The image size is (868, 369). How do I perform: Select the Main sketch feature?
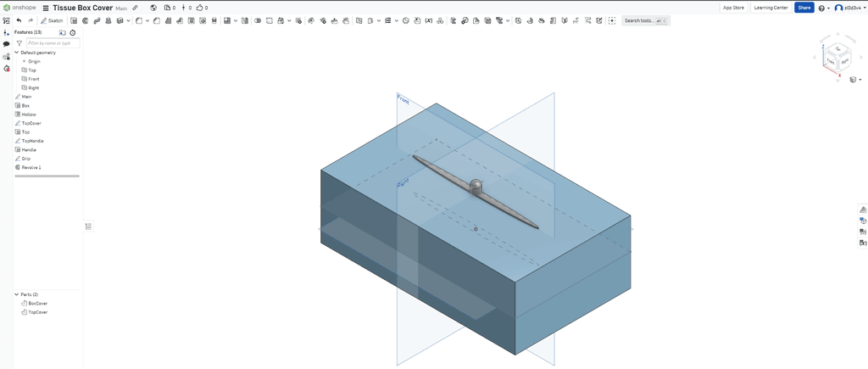pyautogui.click(x=26, y=97)
